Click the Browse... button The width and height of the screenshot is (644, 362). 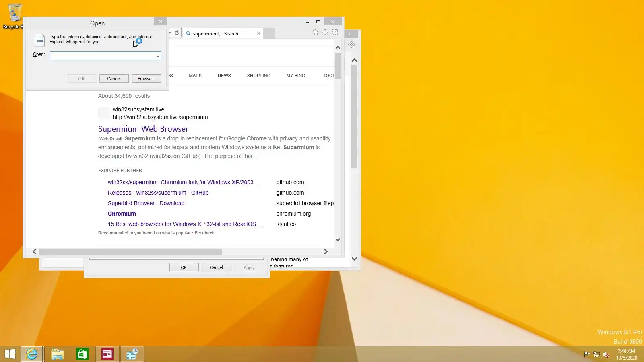click(147, 79)
